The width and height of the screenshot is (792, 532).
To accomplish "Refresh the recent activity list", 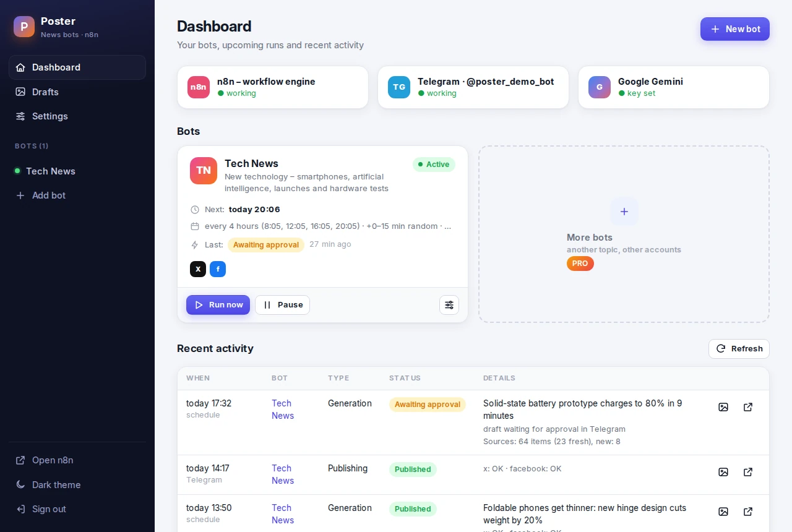I will click(739, 349).
